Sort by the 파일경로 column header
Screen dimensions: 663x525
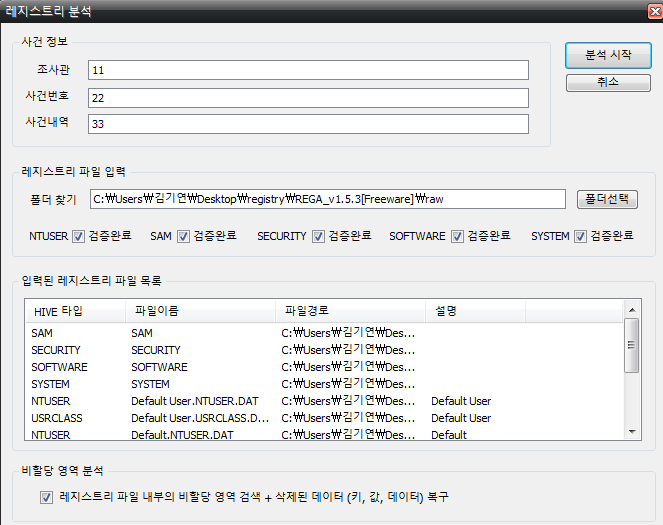351,312
